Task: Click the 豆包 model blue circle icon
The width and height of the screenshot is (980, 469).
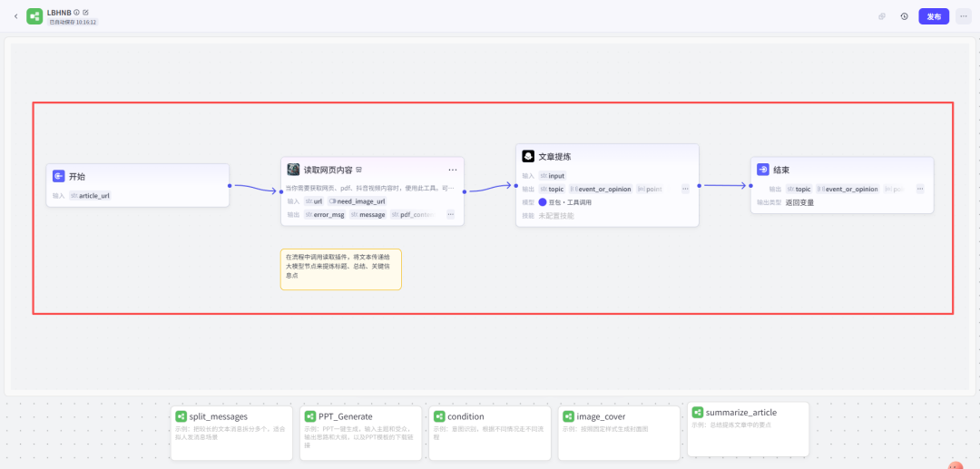Action: click(543, 202)
